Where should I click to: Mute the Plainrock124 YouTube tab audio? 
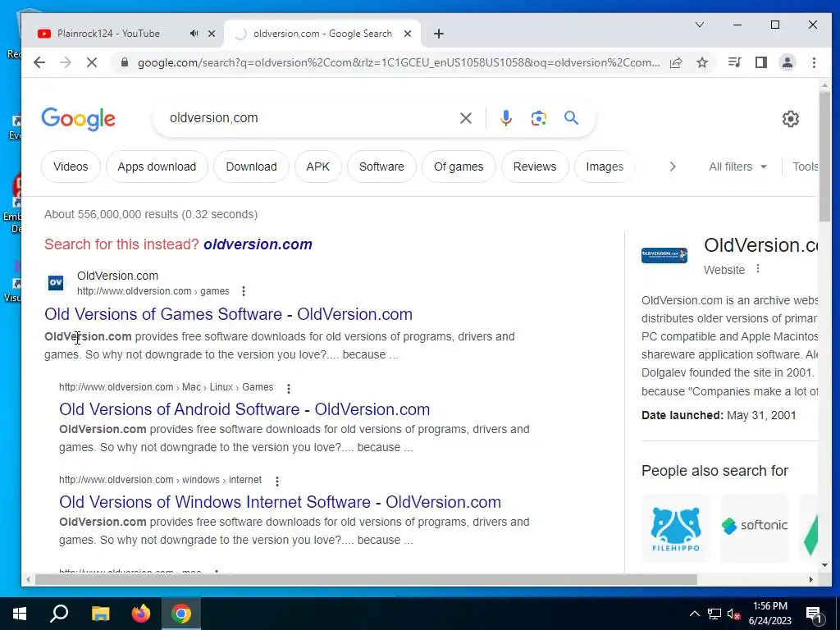[x=194, y=33]
